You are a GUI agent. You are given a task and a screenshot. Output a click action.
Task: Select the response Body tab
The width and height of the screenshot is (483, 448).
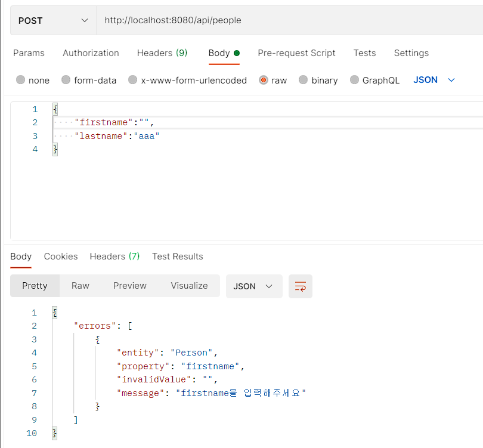[x=21, y=257]
